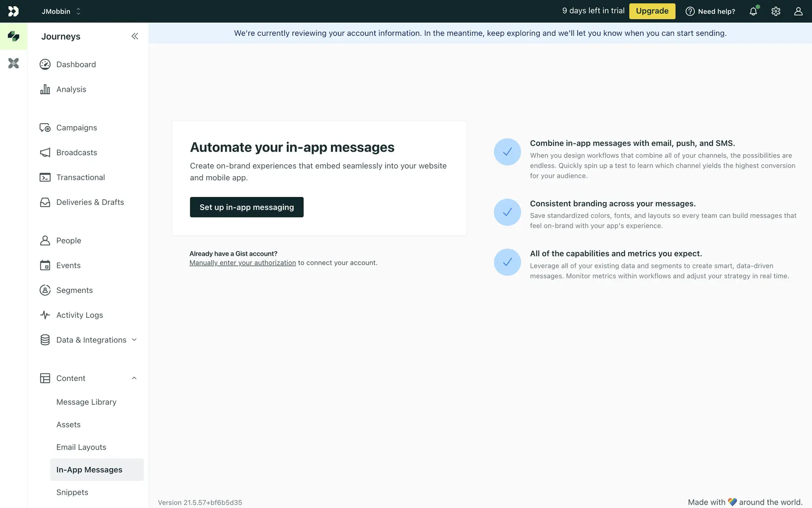812x508 pixels.
Task: Open the Message Library page
Action: [x=86, y=402]
